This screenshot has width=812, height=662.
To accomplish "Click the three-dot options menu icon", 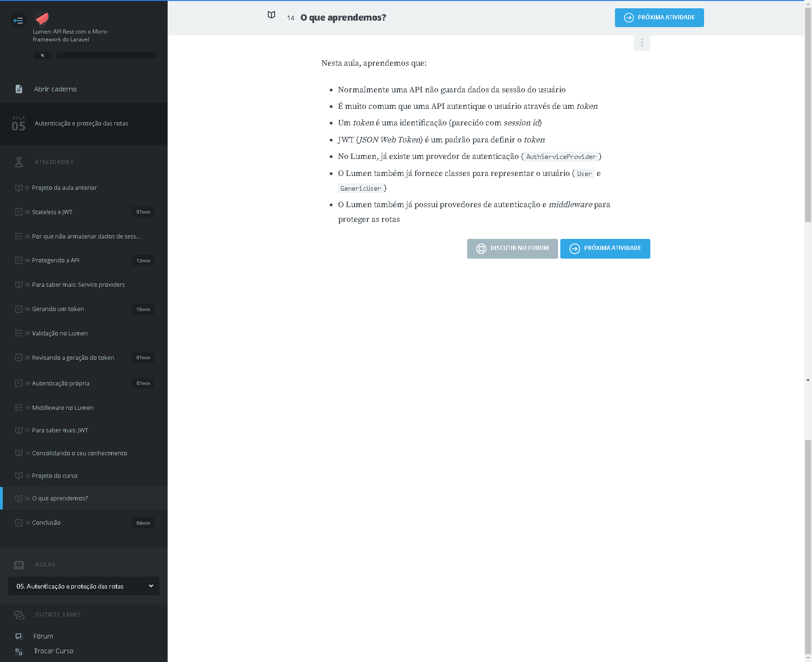I will pos(642,43).
